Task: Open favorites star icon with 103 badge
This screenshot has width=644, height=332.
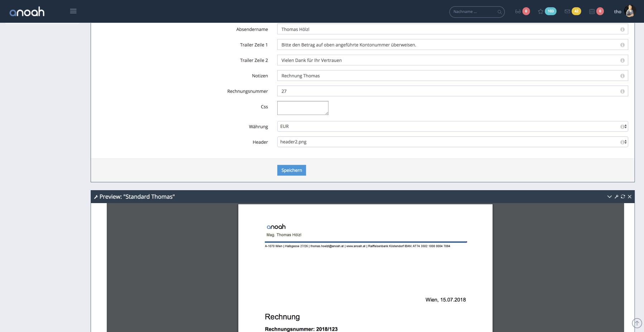Action: coord(540,11)
